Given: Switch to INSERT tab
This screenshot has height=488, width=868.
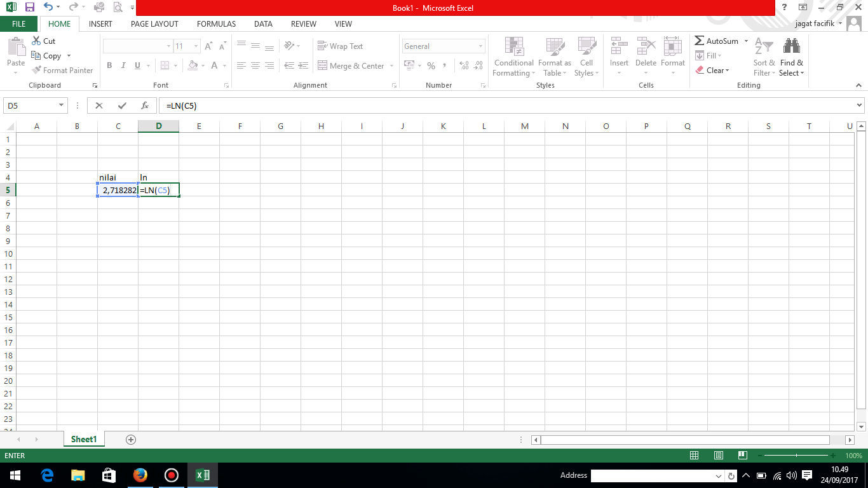Looking at the screenshot, I should pos(100,24).
